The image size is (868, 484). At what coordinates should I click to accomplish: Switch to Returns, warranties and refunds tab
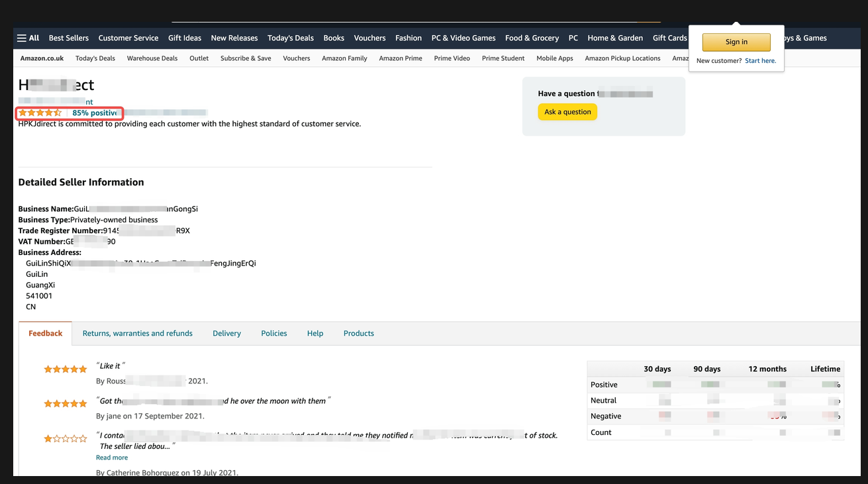click(x=137, y=333)
